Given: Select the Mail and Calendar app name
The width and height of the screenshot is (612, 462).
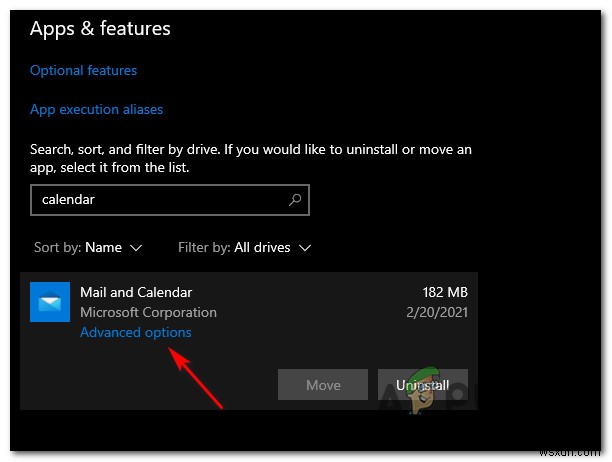Looking at the screenshot, I should coord(136,292).
